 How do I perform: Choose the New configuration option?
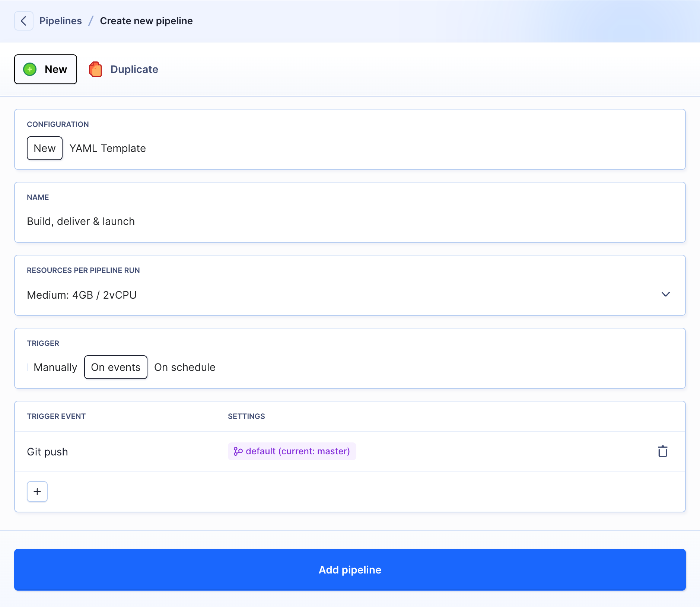[45, 148]
